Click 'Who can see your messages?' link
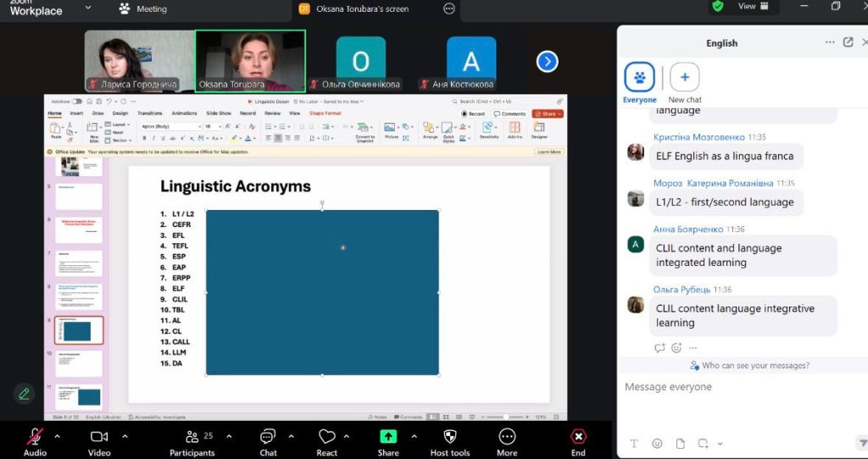Viewport: 868px width, 459px height. coord(749,366)
